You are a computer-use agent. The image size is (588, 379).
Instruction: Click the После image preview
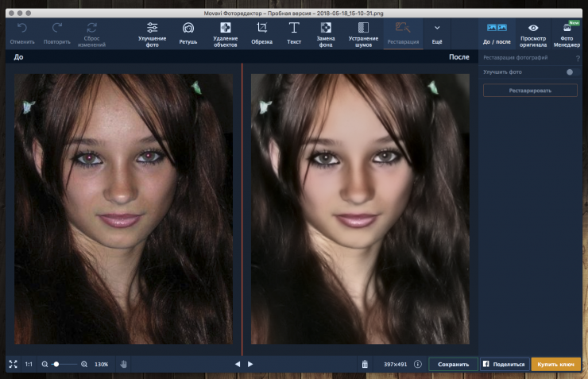[x=360, y=209]
